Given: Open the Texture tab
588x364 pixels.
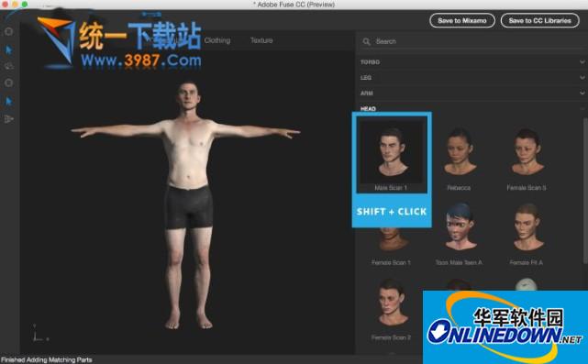Looking at the screenshot, I should tap(261, 40).
